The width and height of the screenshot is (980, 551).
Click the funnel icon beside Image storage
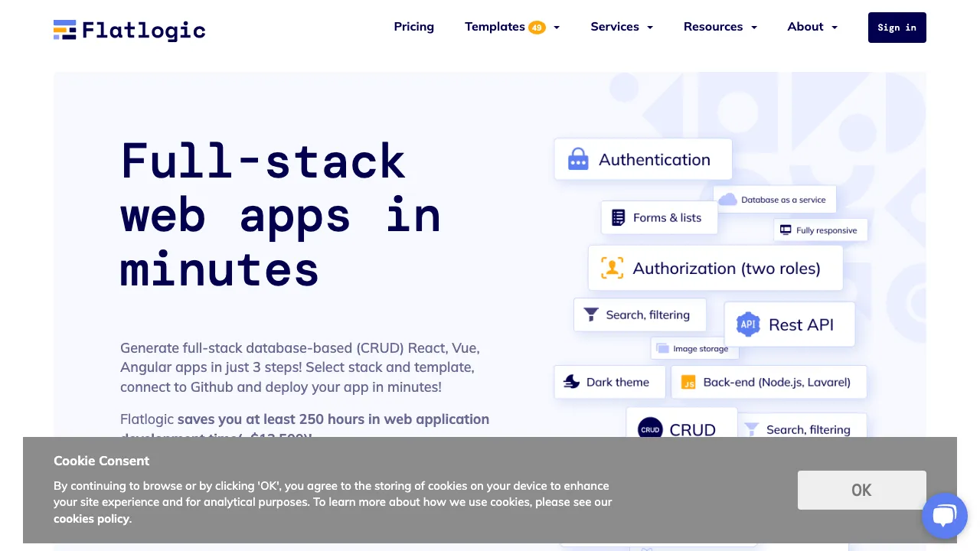591,315
